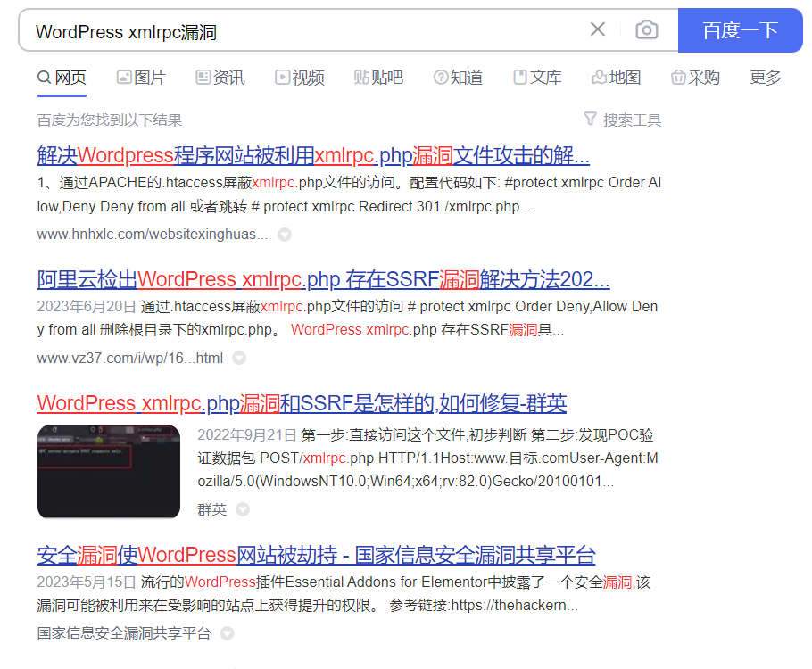
Task: Open the www.vz37.com source URL
Action: (130, 359)
